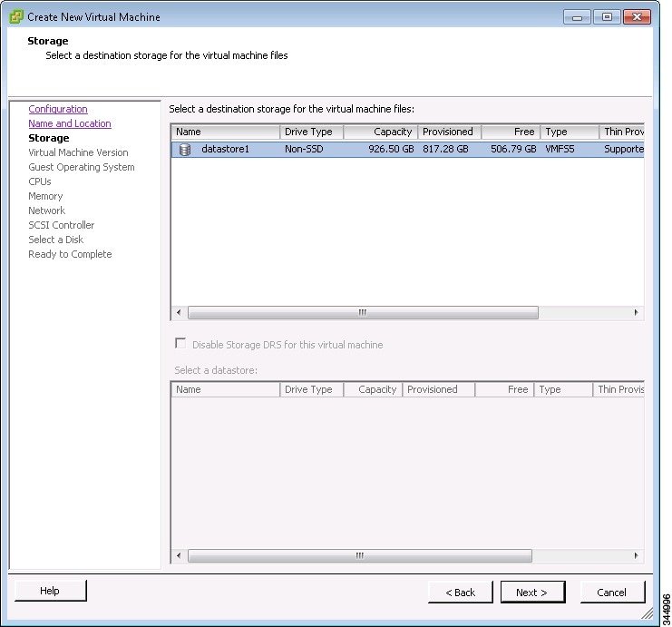
Task: Click the 926.50 GB capacity value
Action: (391, 149)
